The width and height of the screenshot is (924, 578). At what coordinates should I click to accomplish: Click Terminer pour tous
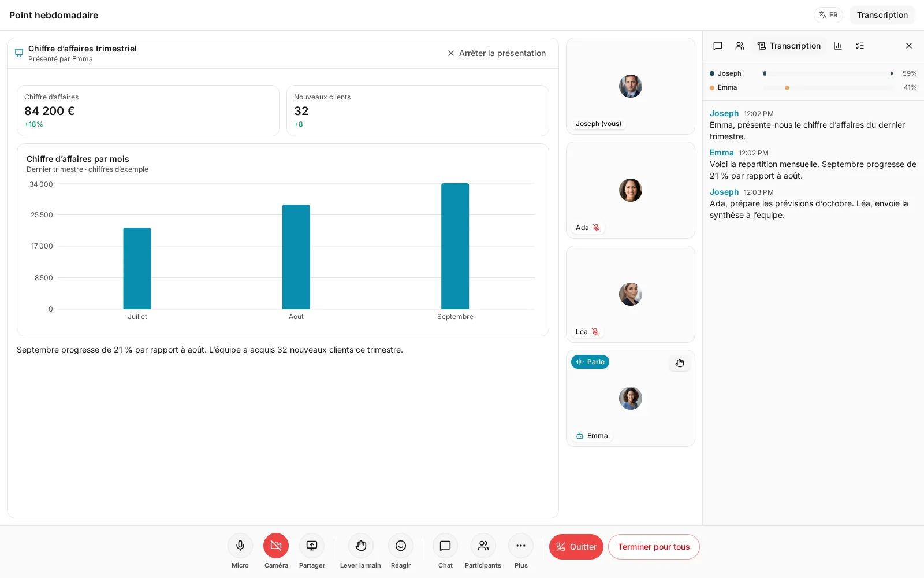(654, 547)
